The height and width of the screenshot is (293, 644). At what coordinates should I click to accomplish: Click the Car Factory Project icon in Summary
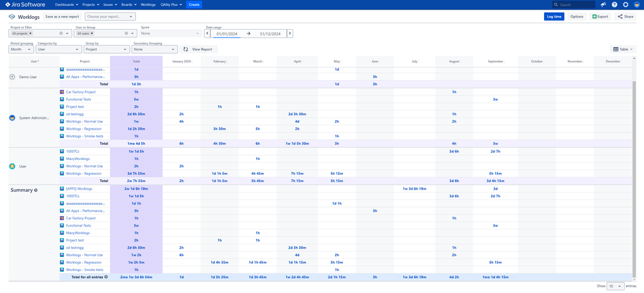coord(62,218)
